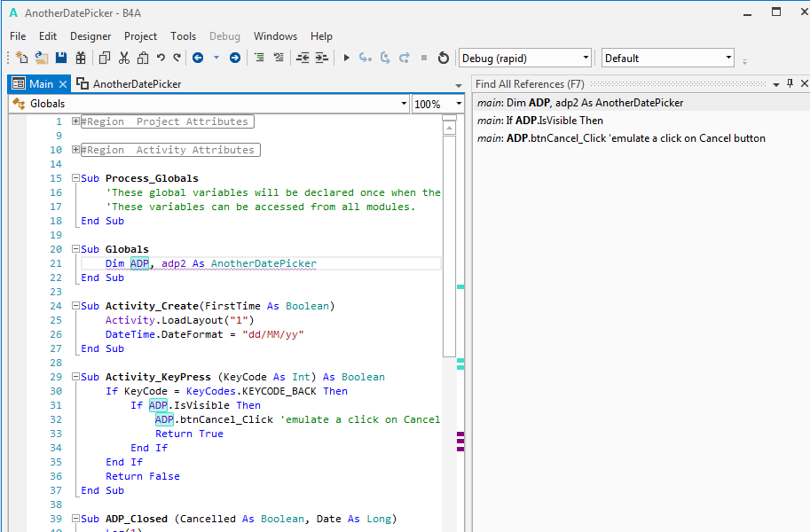The height and width of the screenshot is (532, 810).
Task: Cut the selected code
Action: [x=126, y=56]
